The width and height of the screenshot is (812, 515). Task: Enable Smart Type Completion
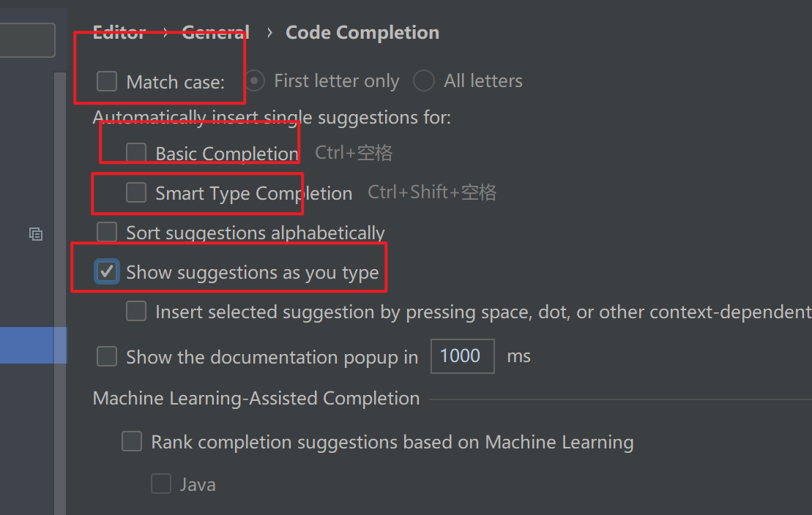[x=135, y=192]
